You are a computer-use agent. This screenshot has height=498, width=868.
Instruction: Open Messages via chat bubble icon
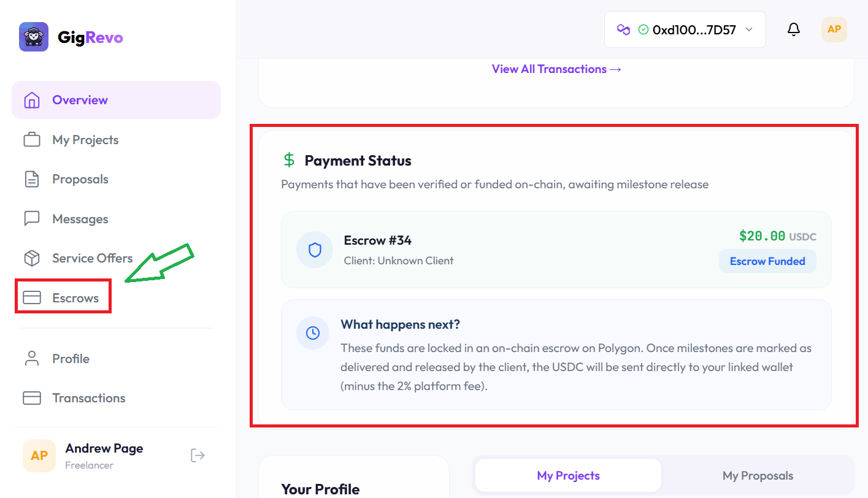coord(32,218)
